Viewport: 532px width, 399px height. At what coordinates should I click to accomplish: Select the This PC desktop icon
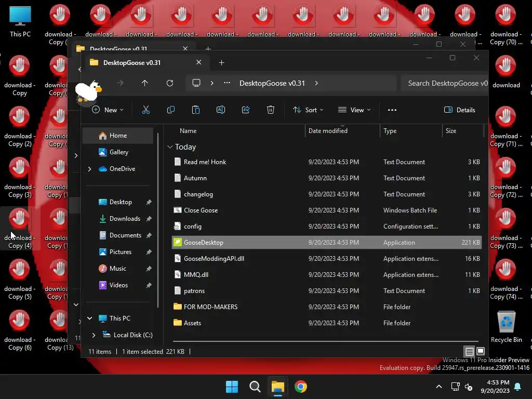tap(20, 21)
